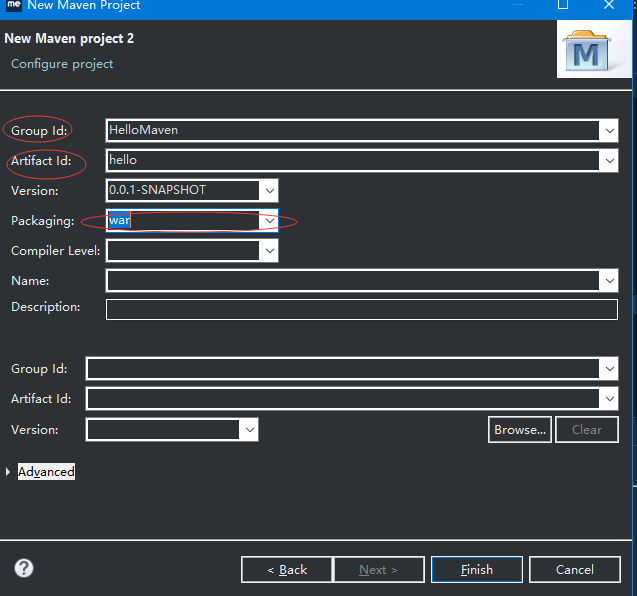Click the 'Packaging:' label
The height and width of the screenshot is (596, 637).
pyautogui.click(x=43, y=221)
